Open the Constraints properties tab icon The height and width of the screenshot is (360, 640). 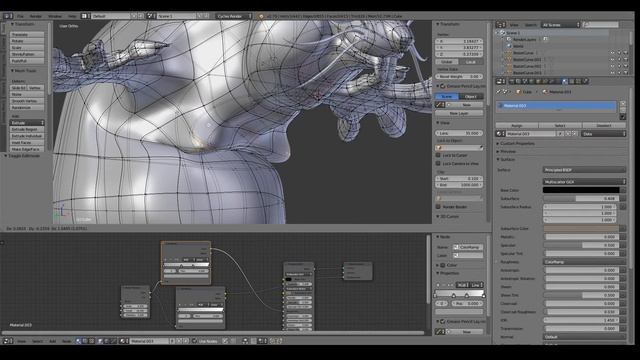click(x=545, y=81)
